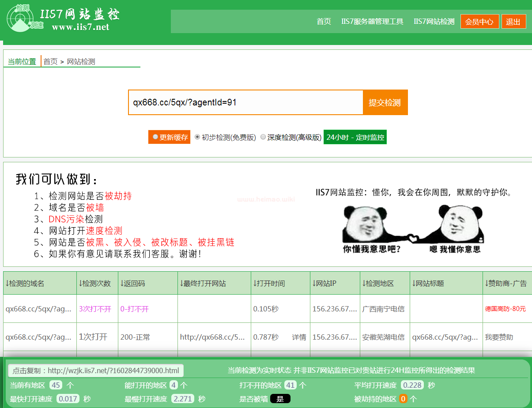Click the 点击复制 report URL box
532x408 pixels.
coord(96,371)
